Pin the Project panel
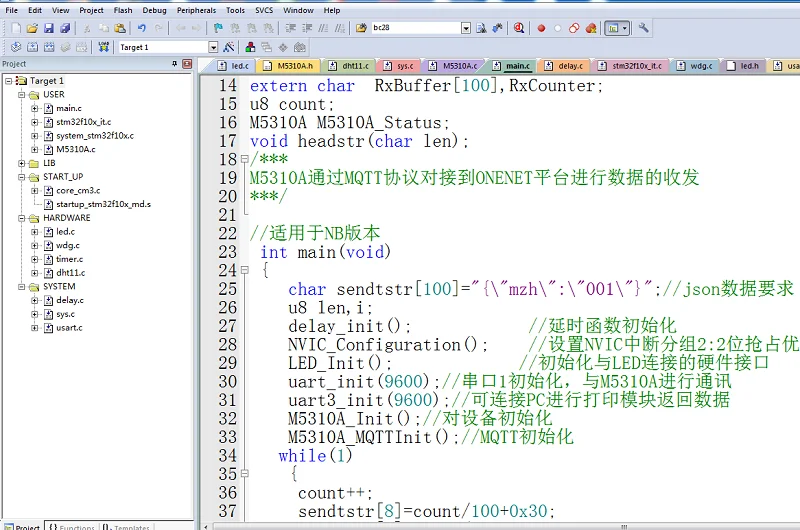Viewport: 800px width, 530px height. [174, 64]
